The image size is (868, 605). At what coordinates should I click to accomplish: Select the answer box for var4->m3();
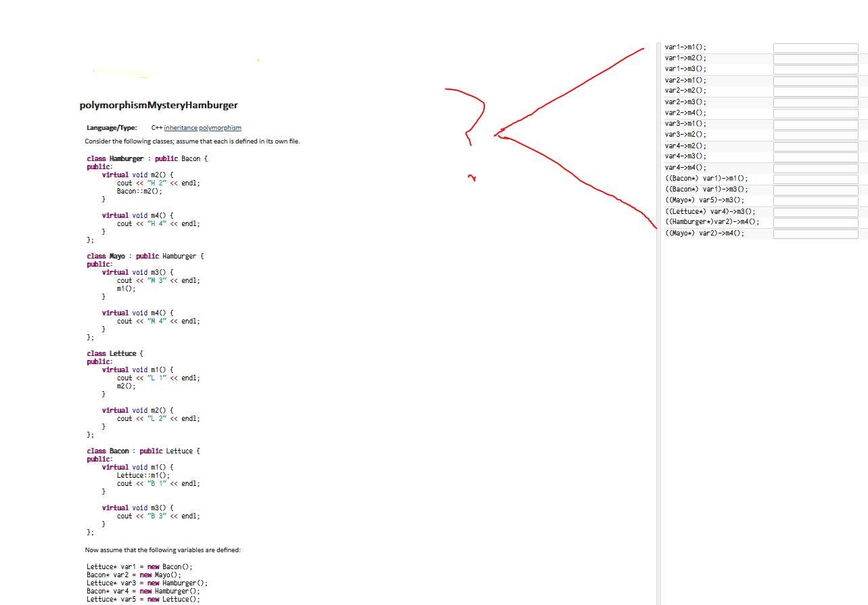pos(815,156)
